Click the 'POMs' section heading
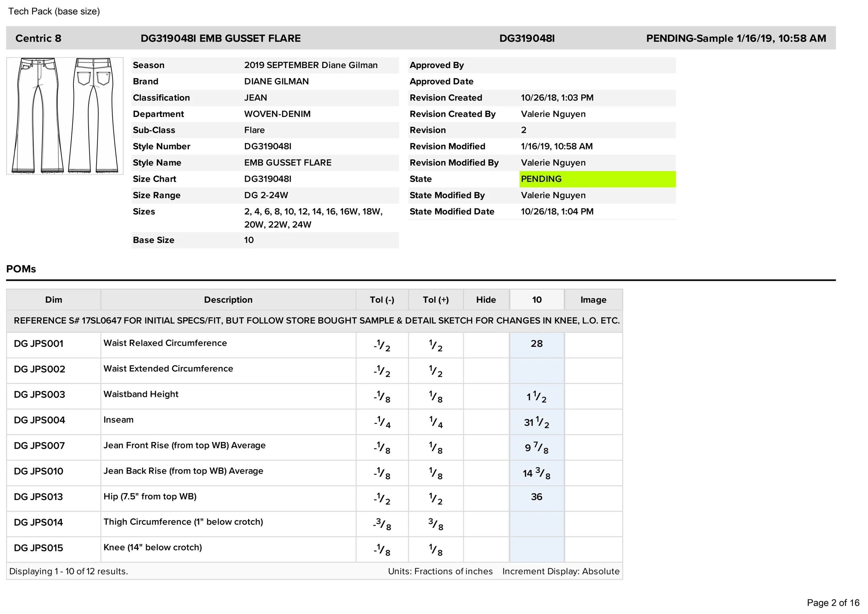This screenshot has width=868, height=614. point(21,269)
